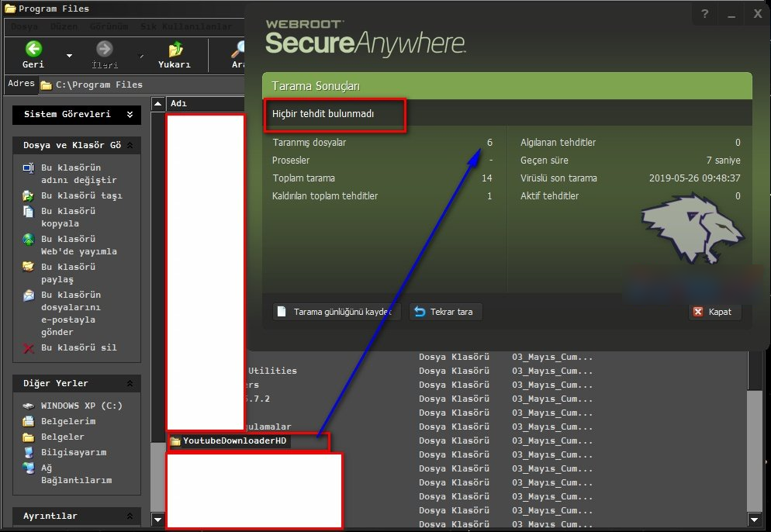Click the Ağ Bağlantılarım network icon
This screenshot has height=532, width=771.
[x=29, y=468]
